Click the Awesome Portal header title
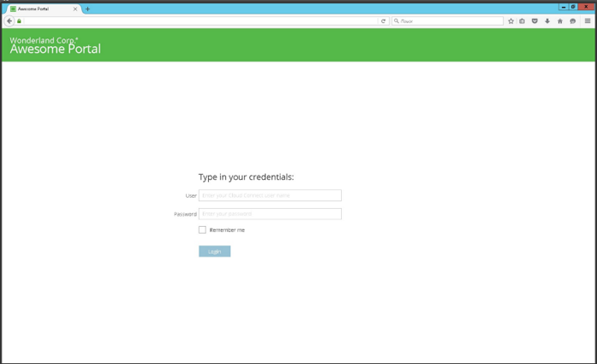Viewport: 597px width, 364px height. pos(55,49)
